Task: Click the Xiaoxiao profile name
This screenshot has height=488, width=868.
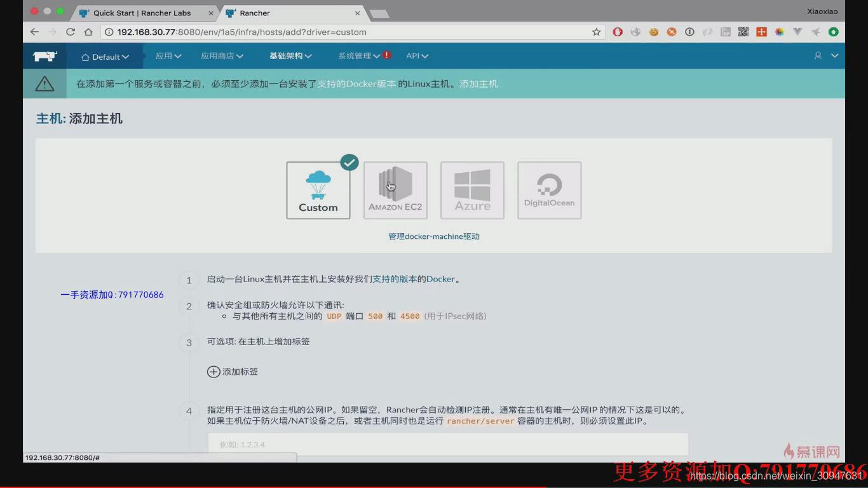Action: pyautogui.click(x=822, y=11)
